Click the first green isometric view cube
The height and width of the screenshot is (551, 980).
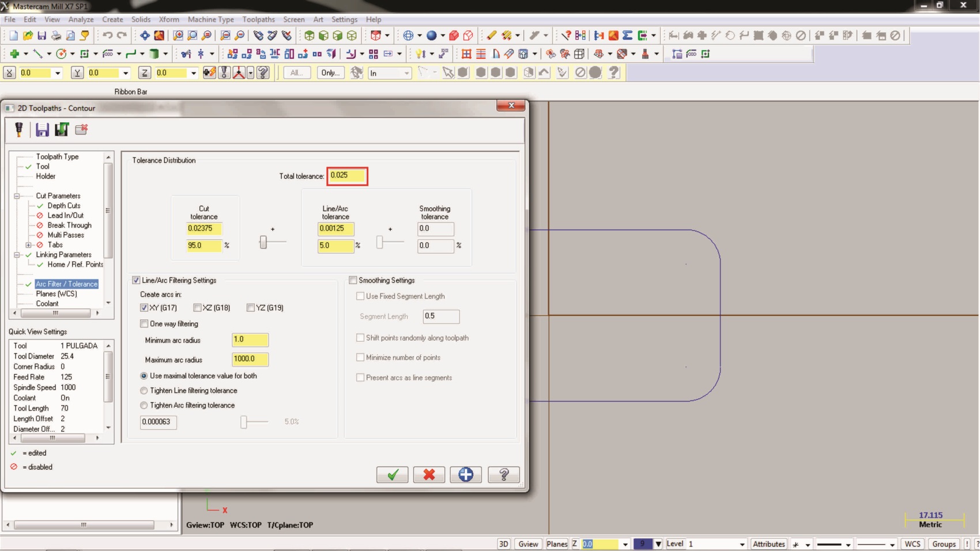310,36
